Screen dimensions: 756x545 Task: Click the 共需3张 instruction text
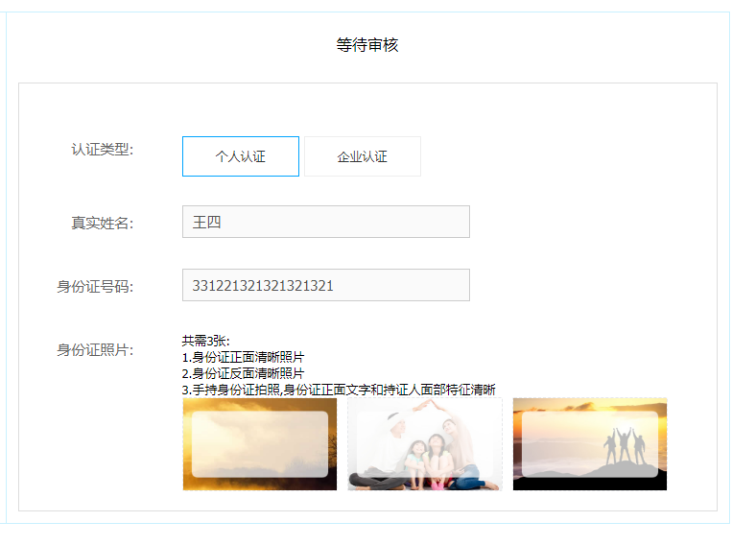(x=205, y=341)
